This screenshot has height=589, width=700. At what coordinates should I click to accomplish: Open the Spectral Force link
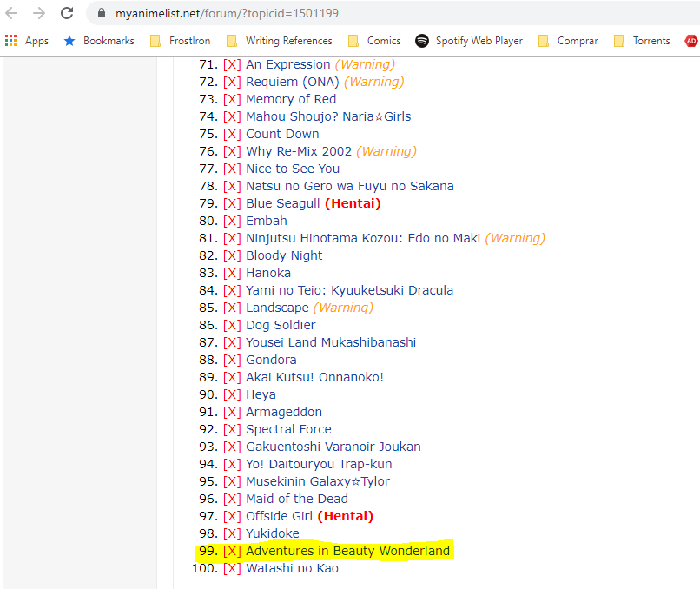tap(288, 429)
